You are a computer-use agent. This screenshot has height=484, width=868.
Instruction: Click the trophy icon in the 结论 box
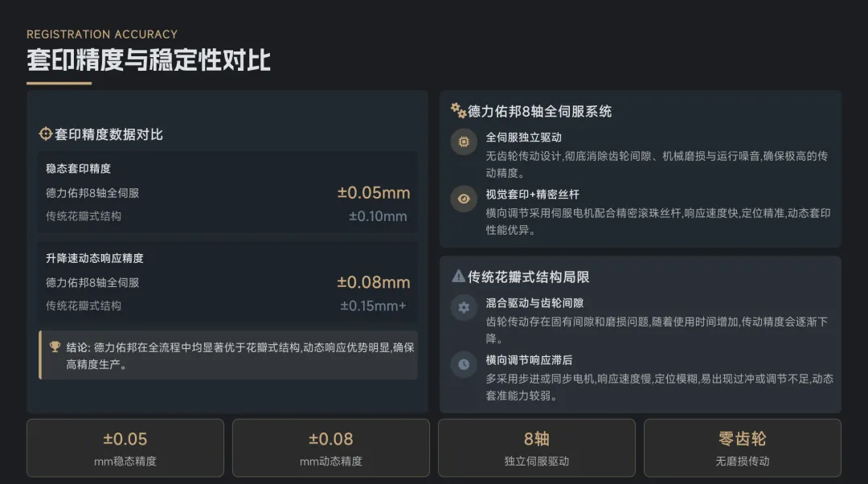(55, 347)
